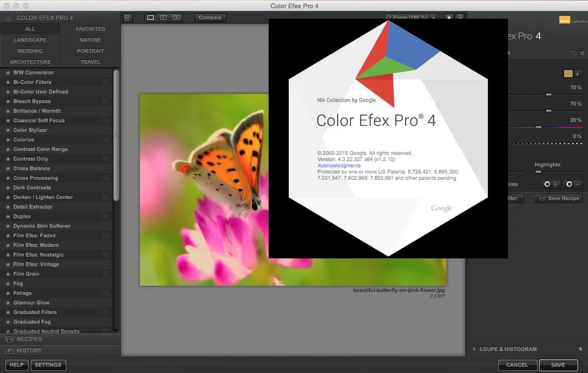Switch to split preview view mode
The width and height of the screenshot is (588, 373).
(x=163, y=18)
